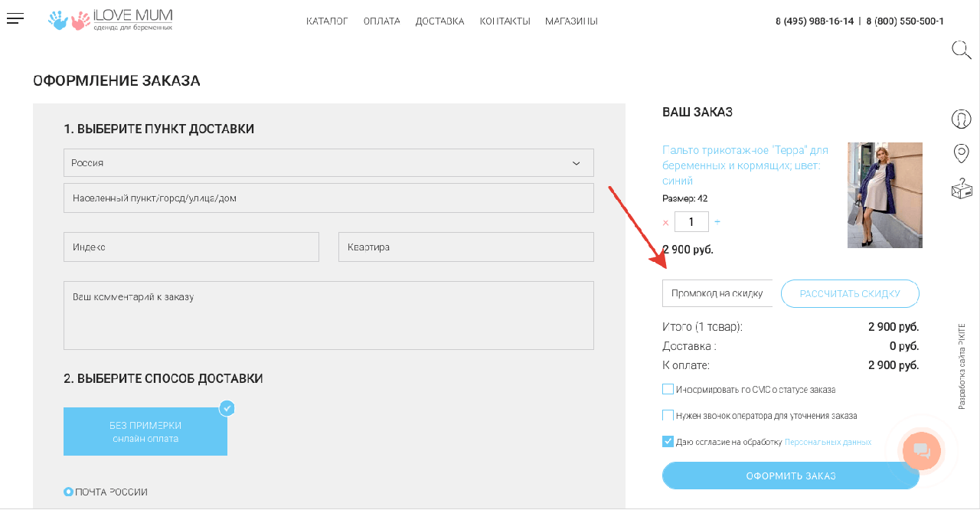This screenshot has height=510, width=980.
Task: Click the box with question mark icon
Action: click(961, 188)
